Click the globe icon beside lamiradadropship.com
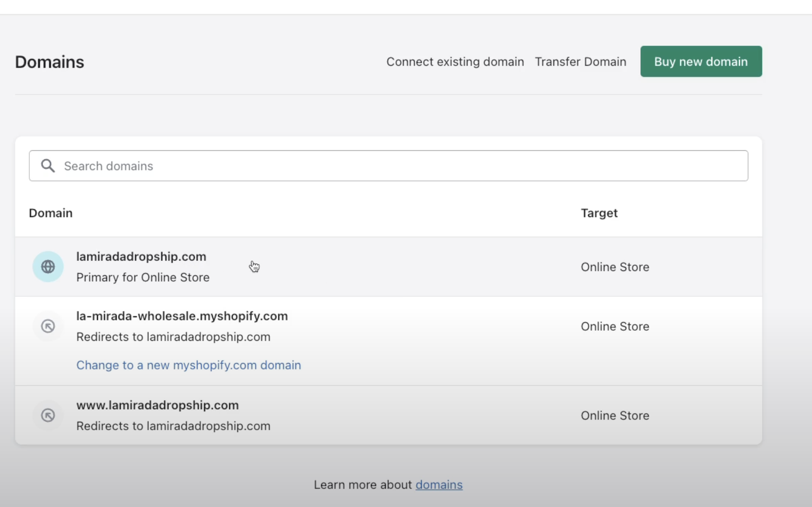Viewport: 812px width, 507px height. click(48, 267)
